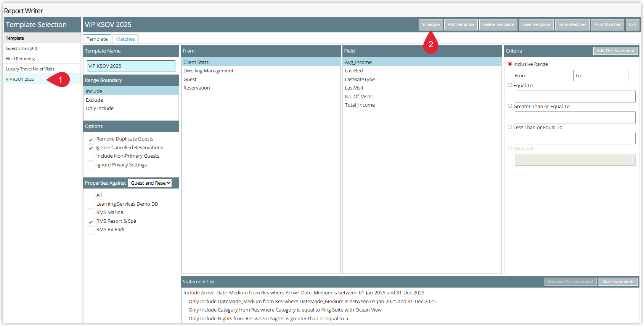Select Hold Returning template
The width and height of the screenshot is (644, 326).
(42, 59)
